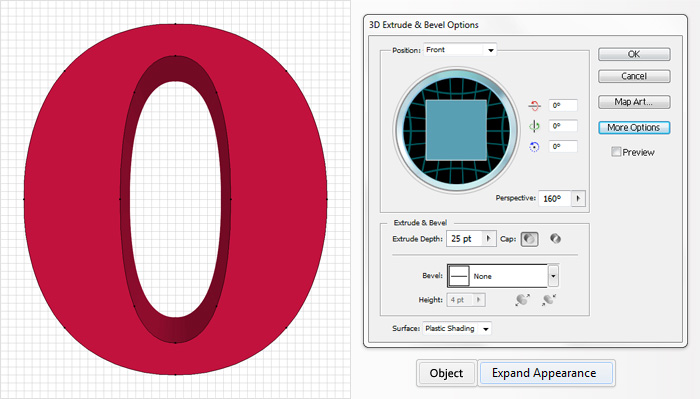This screenshot has height=399, width=700.
Task: Click the Z rotation angle field
Action: 563,146
